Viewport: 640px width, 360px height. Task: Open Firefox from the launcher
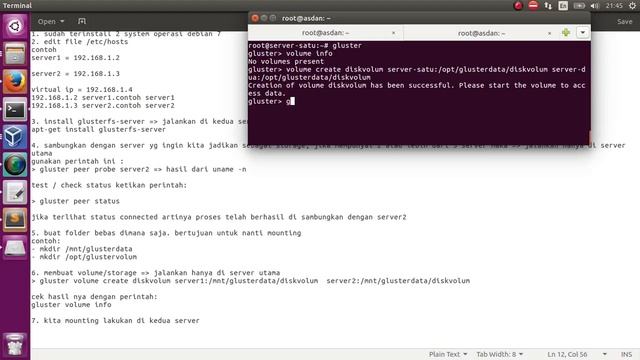(15, 82)
